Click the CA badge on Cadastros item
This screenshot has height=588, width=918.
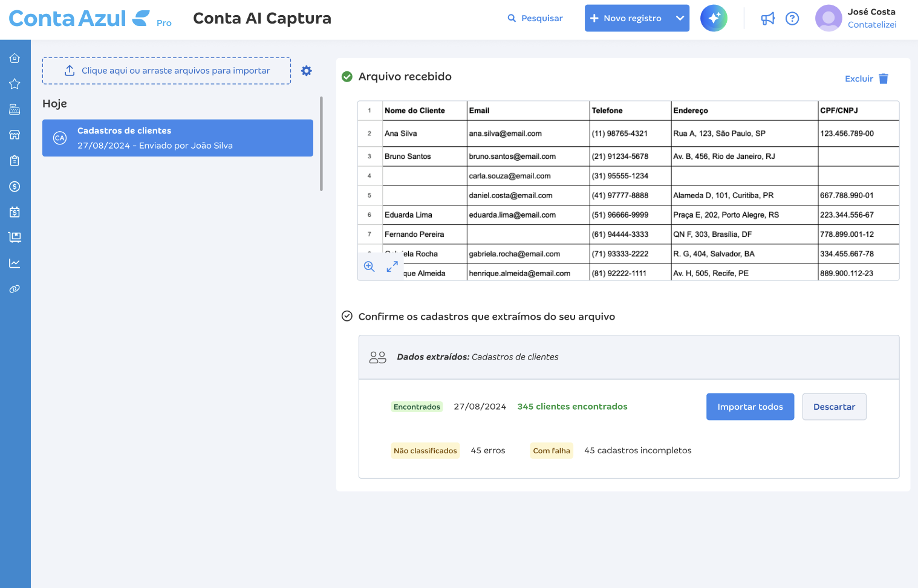coord(60,138)
